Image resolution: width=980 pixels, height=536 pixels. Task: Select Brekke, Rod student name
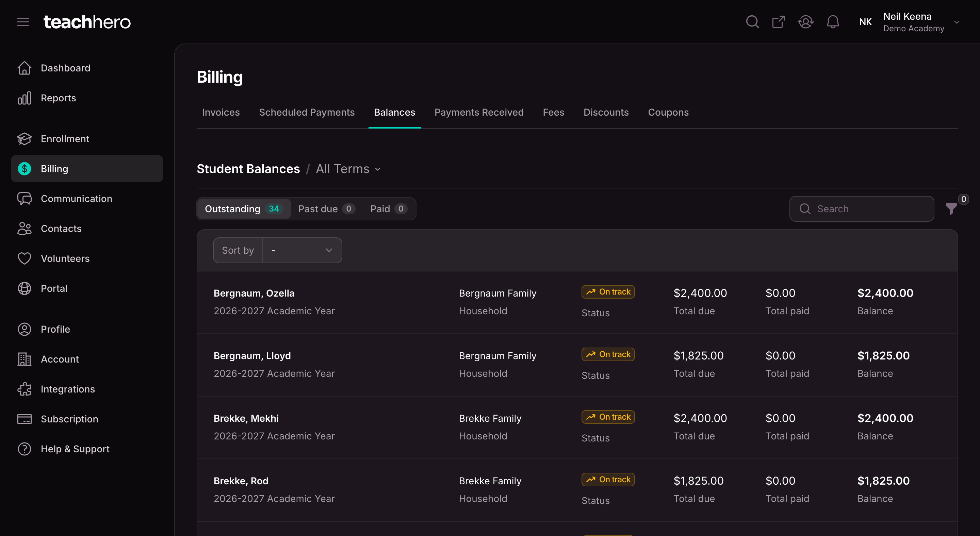click(x=241, y=481)
